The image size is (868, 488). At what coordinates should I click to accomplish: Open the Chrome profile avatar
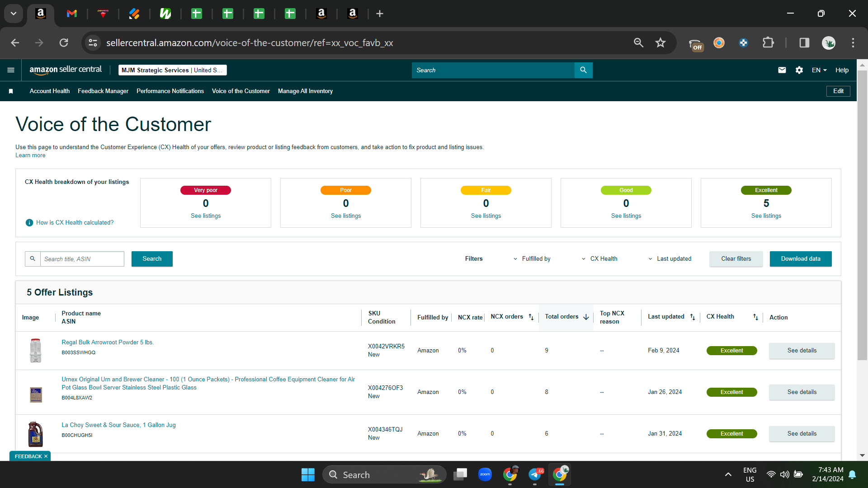click(829, 43)
